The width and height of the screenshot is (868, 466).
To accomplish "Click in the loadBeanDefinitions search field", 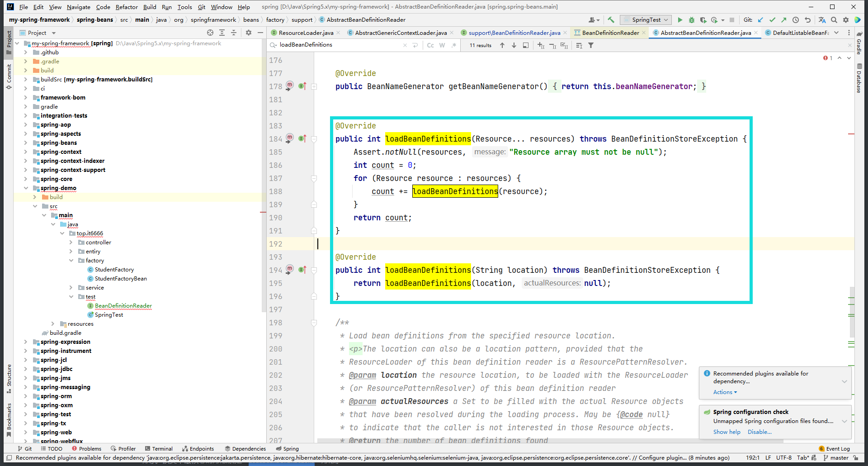I will (x=339, y=45).
